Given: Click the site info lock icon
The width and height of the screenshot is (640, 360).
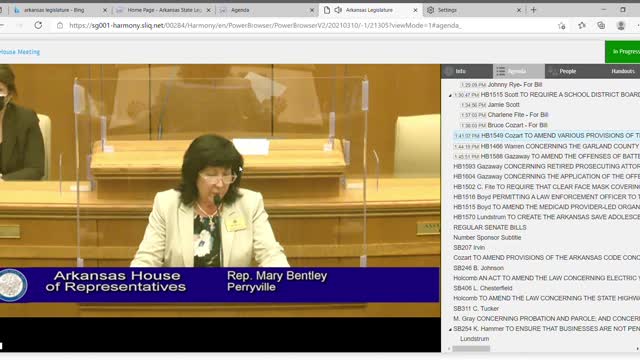Looking at the screenshot, I should click(60, 25).
